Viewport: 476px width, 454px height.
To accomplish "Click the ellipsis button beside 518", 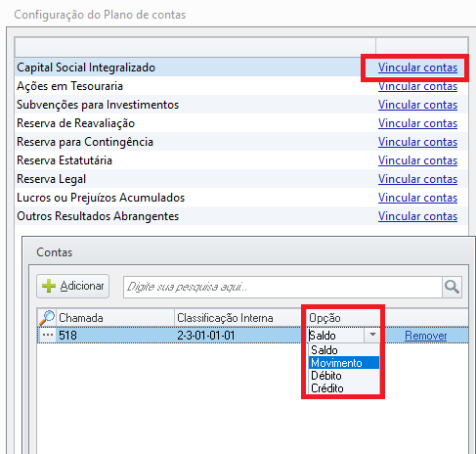I will click(x=48, y=335).
